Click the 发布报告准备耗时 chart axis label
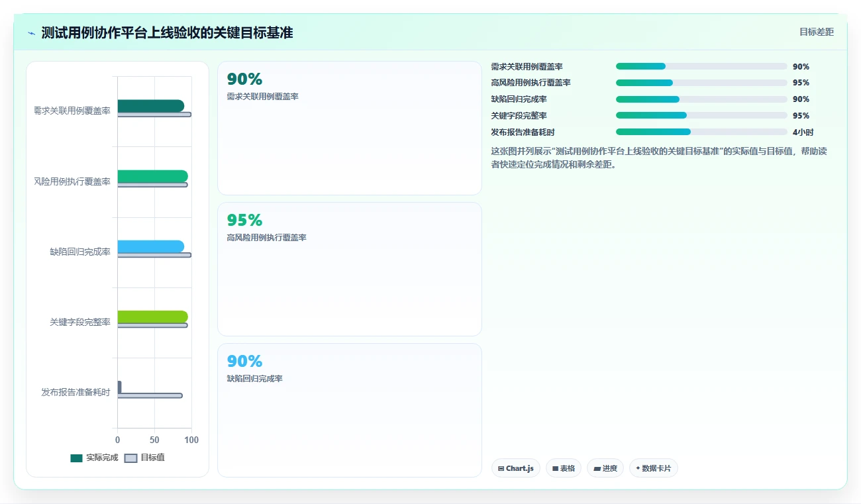 point(76,392)
